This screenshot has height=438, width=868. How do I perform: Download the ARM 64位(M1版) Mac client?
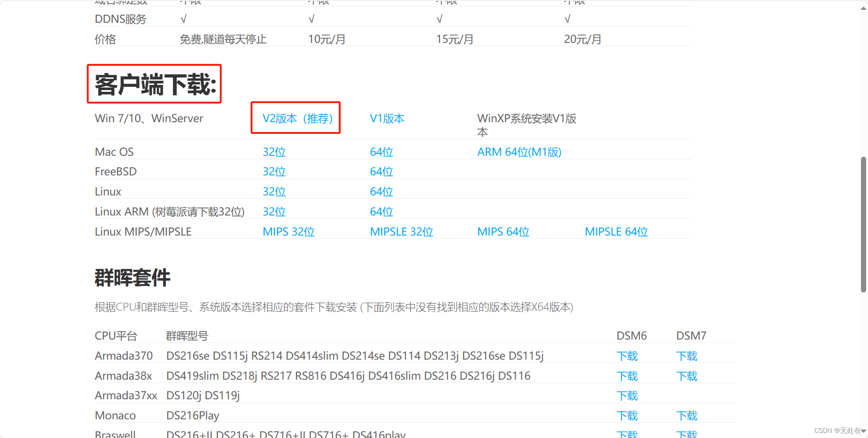(x=519, y=152)
